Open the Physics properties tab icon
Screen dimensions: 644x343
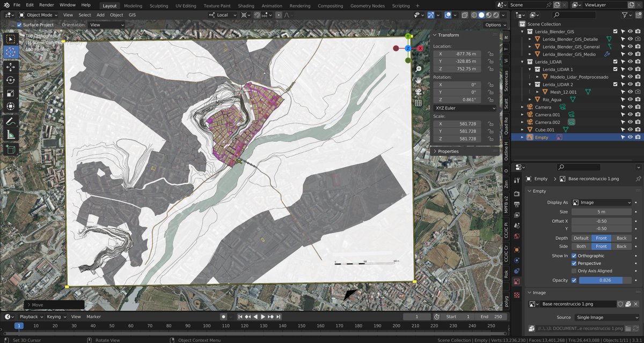click(516, 260)
